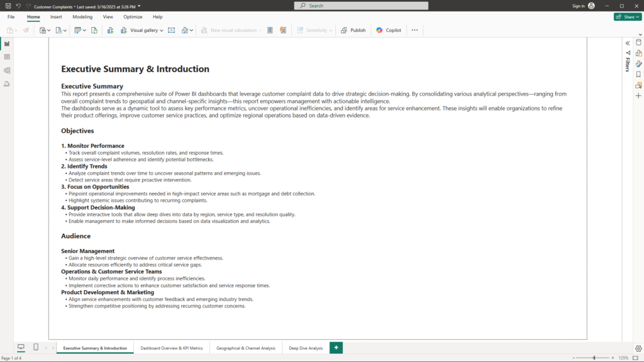Insert a text box from the ribbon
The image size is (644, 362).
tap(172, 30)
